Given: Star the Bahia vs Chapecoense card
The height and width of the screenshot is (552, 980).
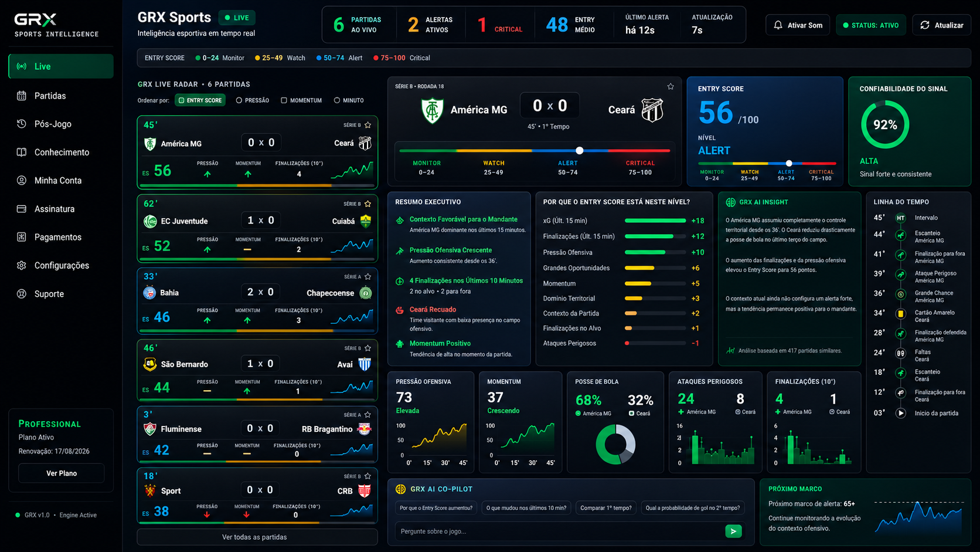Looking at the screenshot, I should [367, 277].
